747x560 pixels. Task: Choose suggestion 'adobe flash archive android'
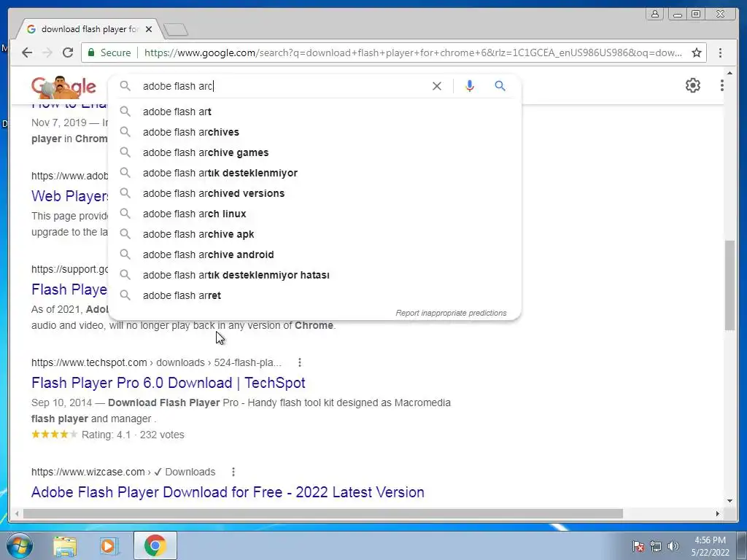314,254
